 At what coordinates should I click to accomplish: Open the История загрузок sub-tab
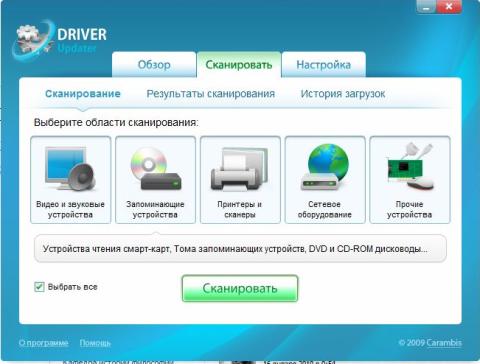343,94
